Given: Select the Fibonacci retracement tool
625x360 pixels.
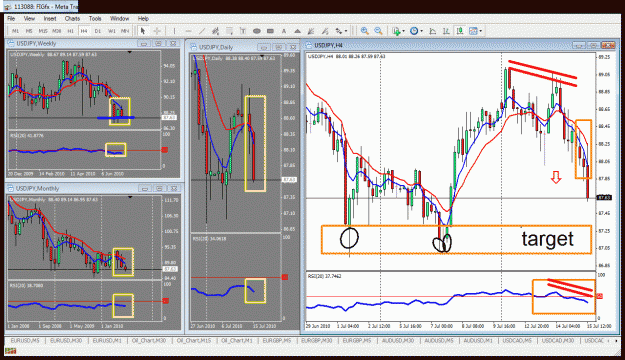Looking at the screenshot, I should pos(229,31).
